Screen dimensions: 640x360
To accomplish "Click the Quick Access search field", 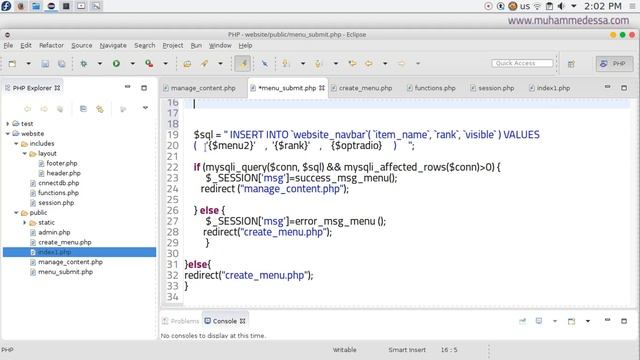I will [522, 63].
